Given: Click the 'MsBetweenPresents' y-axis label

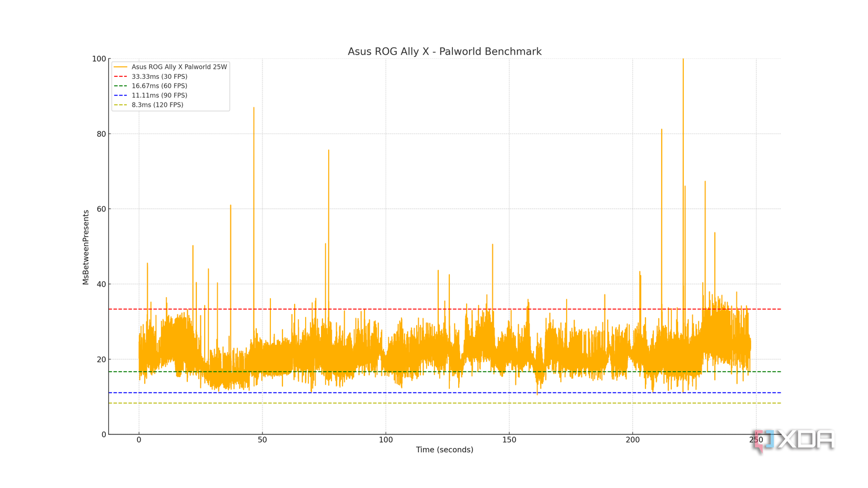Looking at the screenshot, I should (x=86, y=247).
